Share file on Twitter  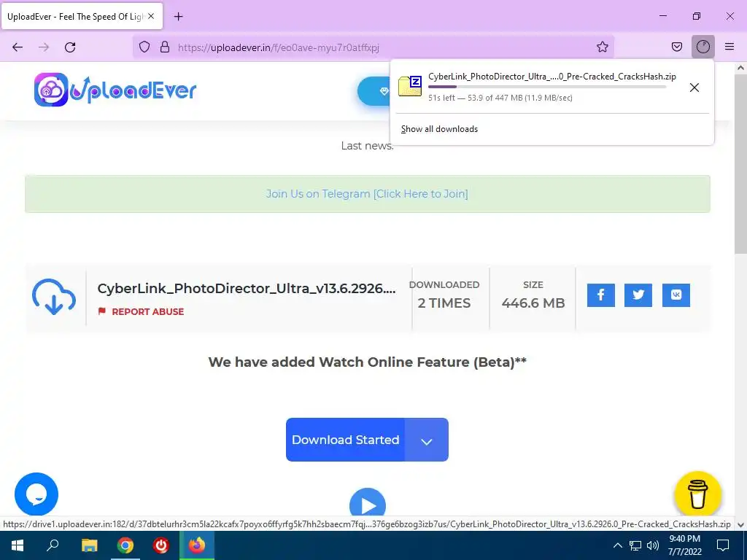point(638,295)
